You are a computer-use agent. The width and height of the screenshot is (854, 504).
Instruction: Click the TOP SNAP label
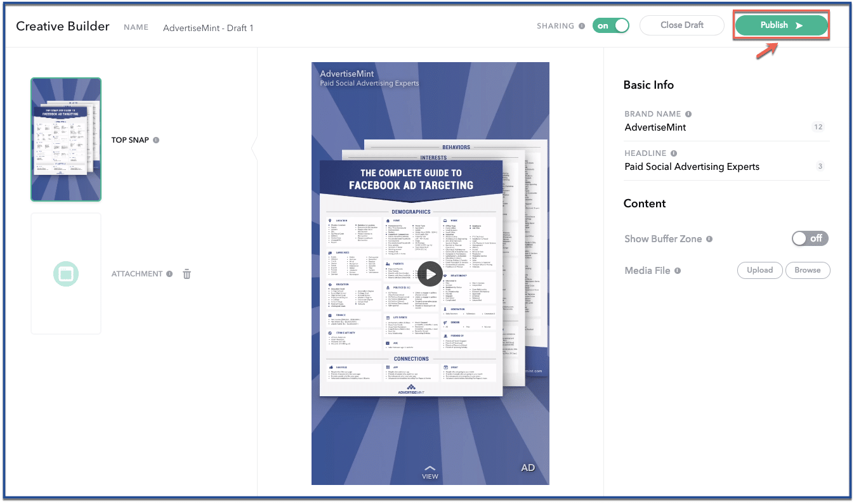pos(130,140)
